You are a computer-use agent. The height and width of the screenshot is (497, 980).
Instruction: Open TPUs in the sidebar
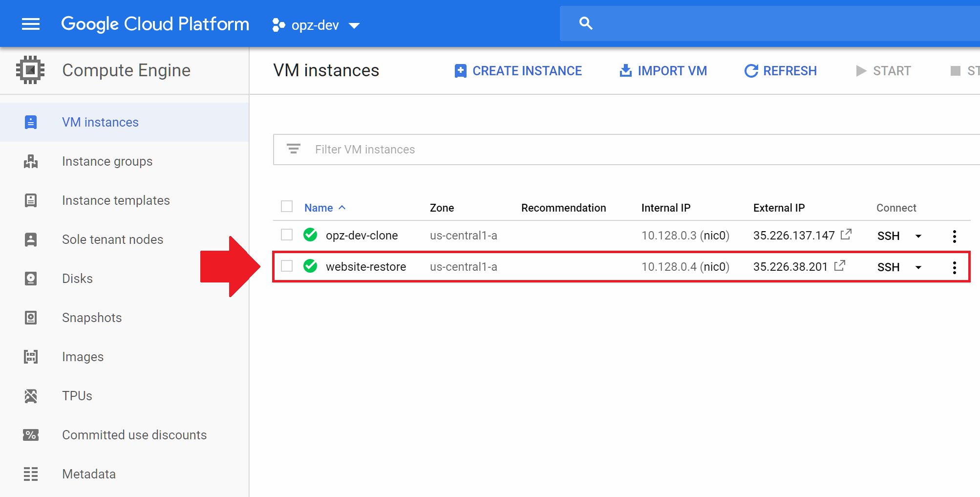click(x=77, y=396)
